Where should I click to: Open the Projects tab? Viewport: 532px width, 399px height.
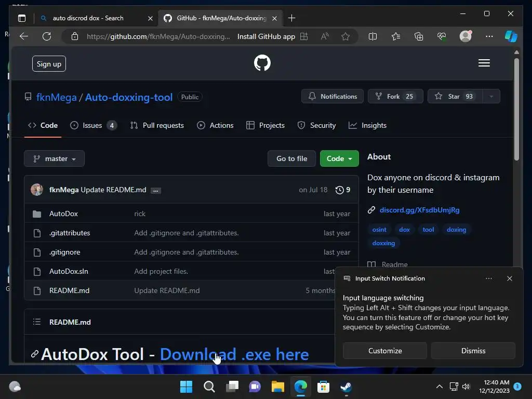pos(265,126)
